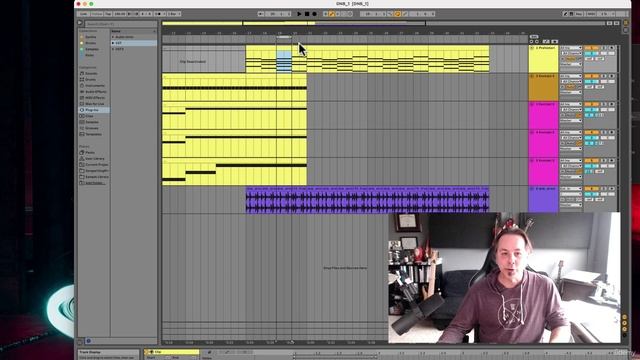Click the transport Stop button
Image resolution: width=640 pixels, height=360 pixels.
[x=307, y=14]
